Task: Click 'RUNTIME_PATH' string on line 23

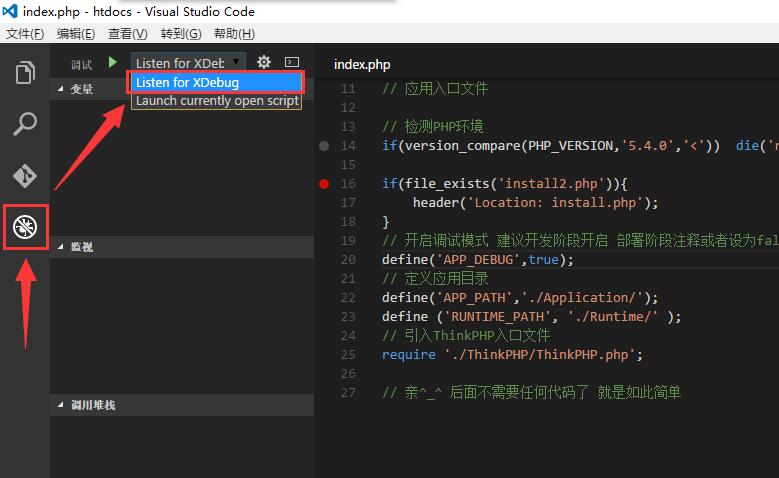Action: [500, 317]
